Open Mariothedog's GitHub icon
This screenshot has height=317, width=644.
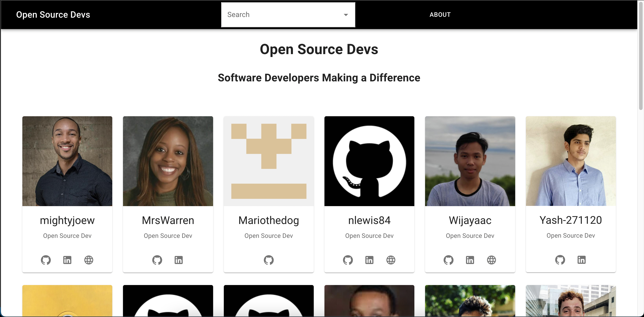pyautogui.click(x=269, y=260)
